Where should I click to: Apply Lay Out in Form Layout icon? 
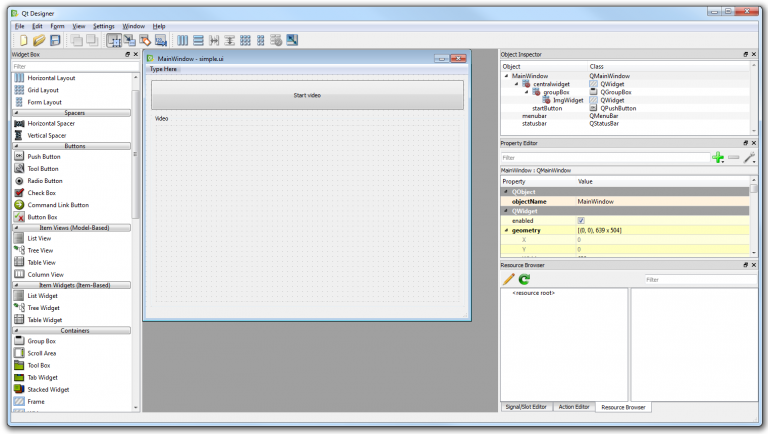(261, 40)
